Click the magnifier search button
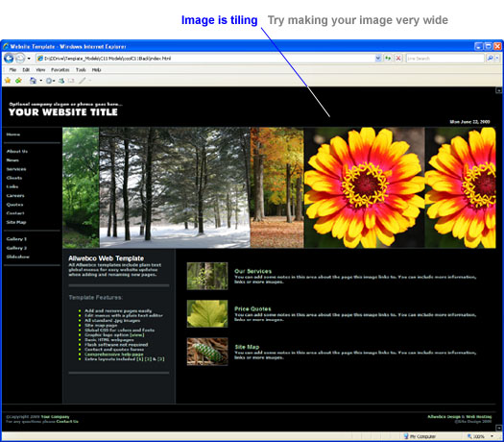 click(490, 59)
